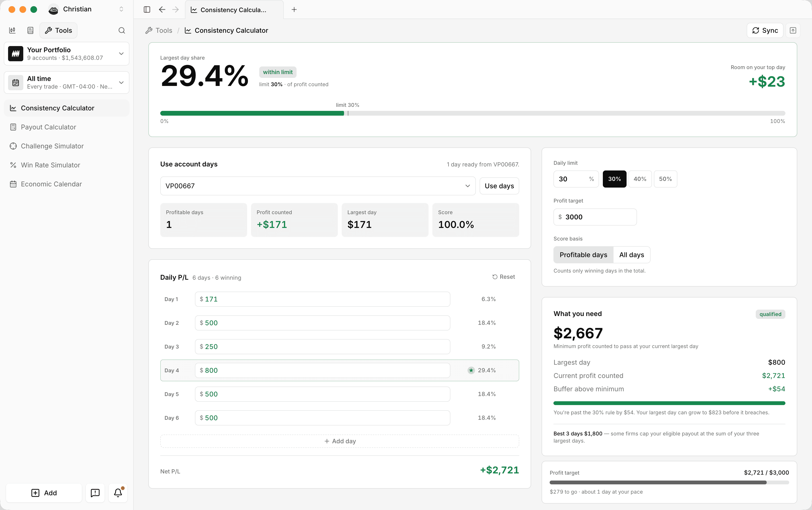The image size is (812, 510).
Task: Select 40% daily limit preset
Action: pyautogui.click(x=640, y=179)
